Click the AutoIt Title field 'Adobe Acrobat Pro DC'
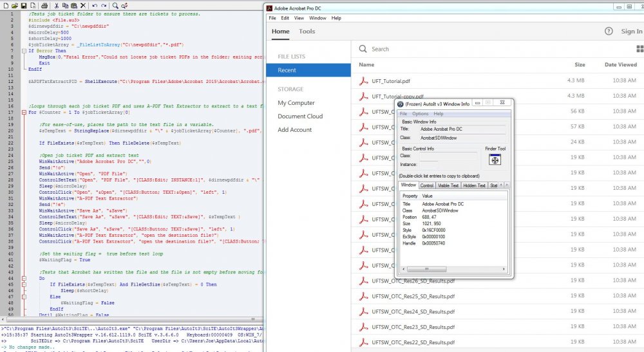This screenshot has width=644, height=352. pyautogui.click(x=462, y=129)
